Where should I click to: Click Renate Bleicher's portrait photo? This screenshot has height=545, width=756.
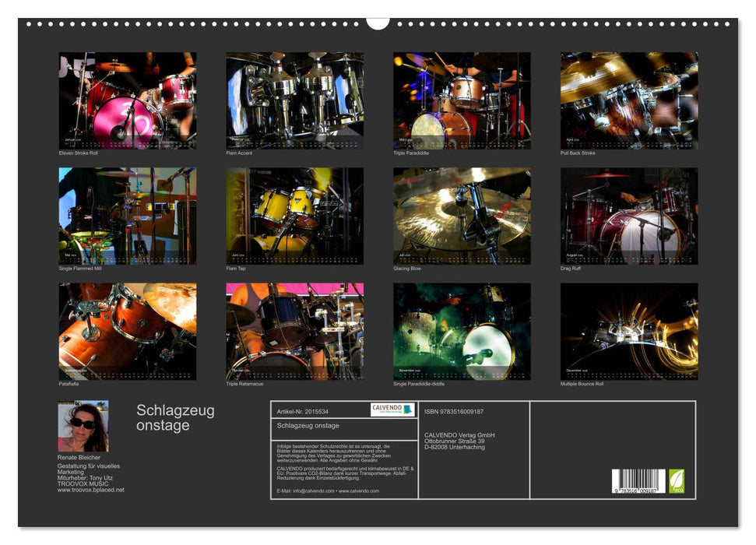83,426
